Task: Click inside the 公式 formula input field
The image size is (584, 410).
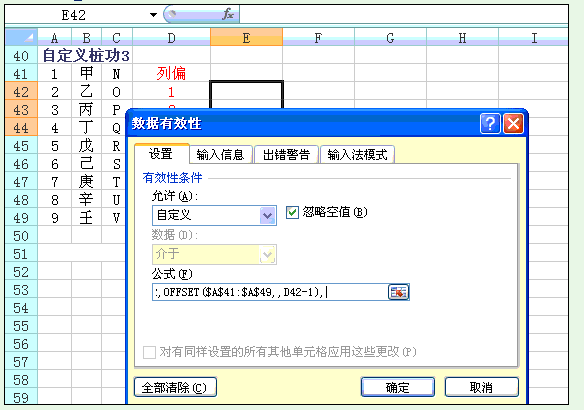Action: pyautogui.click(x=270, y=292)
